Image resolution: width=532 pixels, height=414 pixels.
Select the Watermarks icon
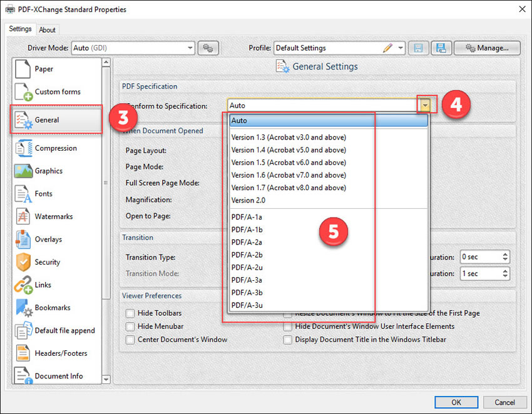pos(23,216)
